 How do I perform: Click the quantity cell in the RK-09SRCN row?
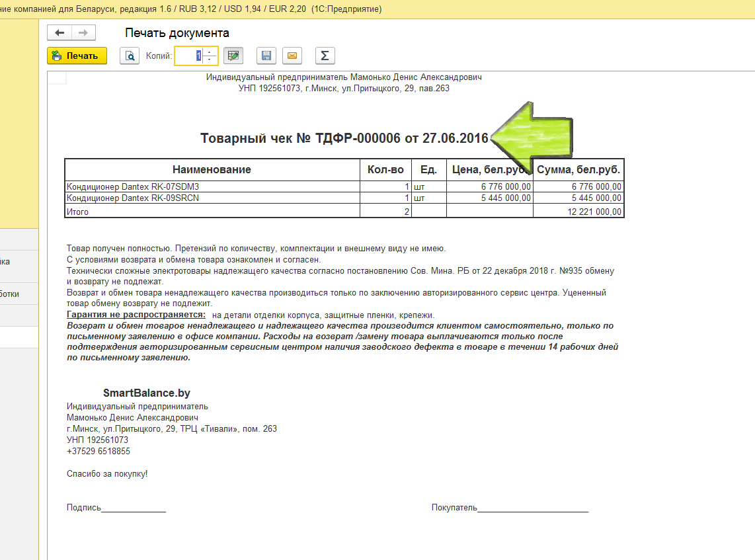385,198
